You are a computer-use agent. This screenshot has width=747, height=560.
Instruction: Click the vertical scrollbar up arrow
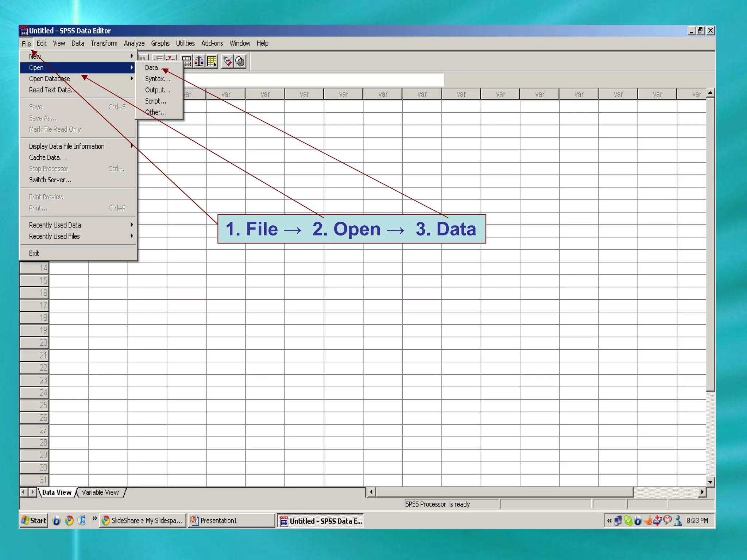710,93
